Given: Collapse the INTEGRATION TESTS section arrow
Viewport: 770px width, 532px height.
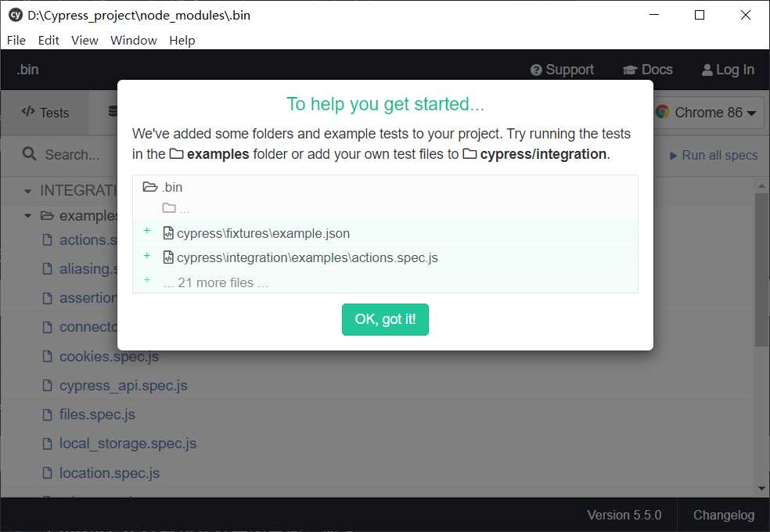Looking at the screenshot, I should tap(27, 191).
